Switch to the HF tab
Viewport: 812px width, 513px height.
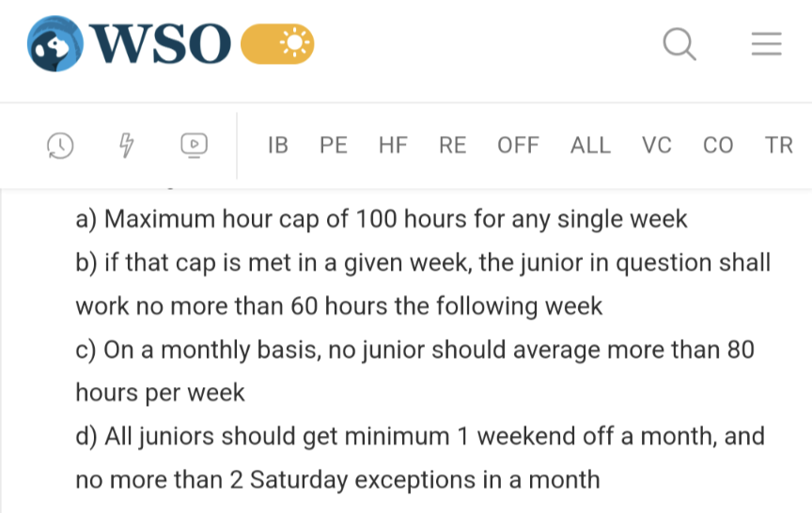pos(393,146)
